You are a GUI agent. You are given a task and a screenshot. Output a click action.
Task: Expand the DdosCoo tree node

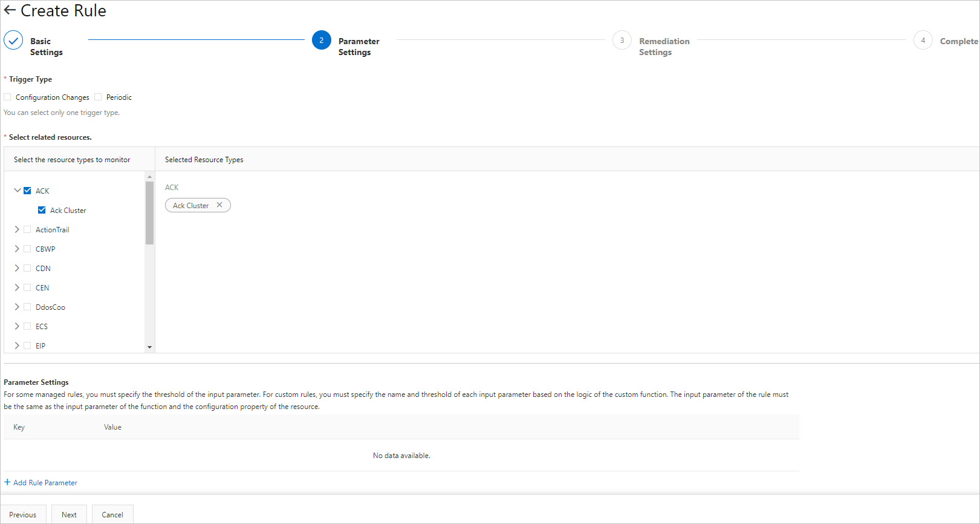[17, 307]
